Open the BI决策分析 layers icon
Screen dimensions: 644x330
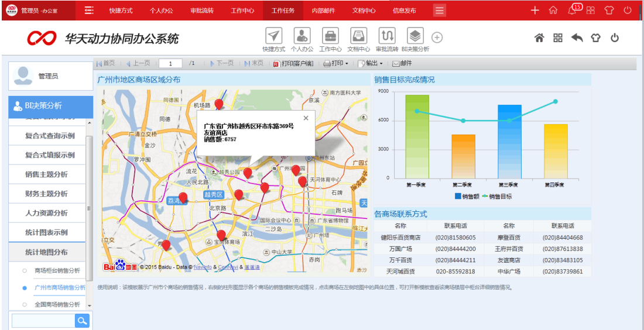(415, 36)
